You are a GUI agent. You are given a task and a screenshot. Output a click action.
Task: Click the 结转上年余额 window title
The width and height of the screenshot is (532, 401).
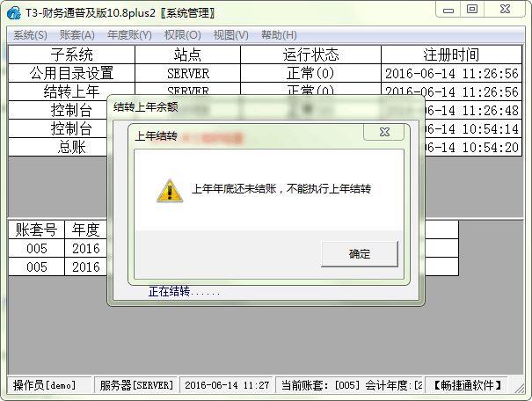point(146,107)
